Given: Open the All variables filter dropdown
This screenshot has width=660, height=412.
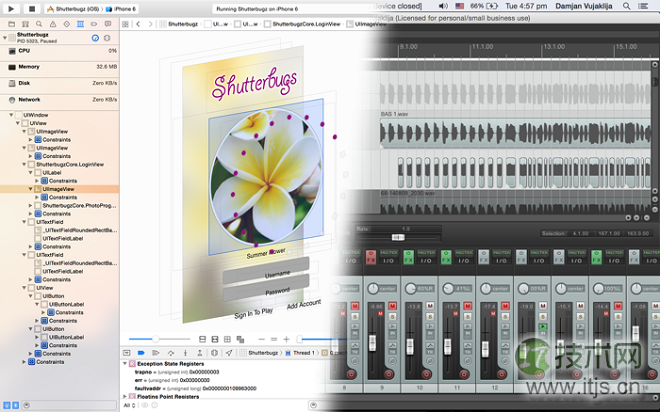Looking at the screenshot, I should (129, 405).
